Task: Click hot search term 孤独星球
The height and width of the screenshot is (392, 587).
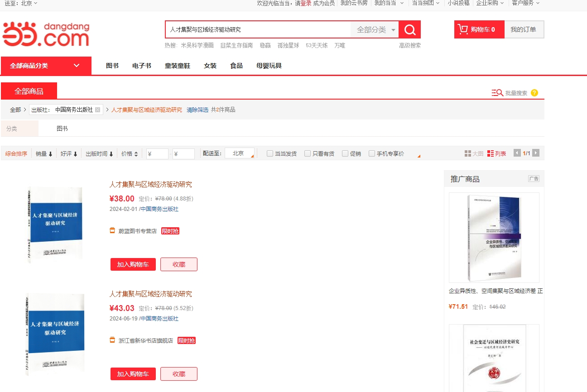Action: pyautogui.click(x=289, y=45)
